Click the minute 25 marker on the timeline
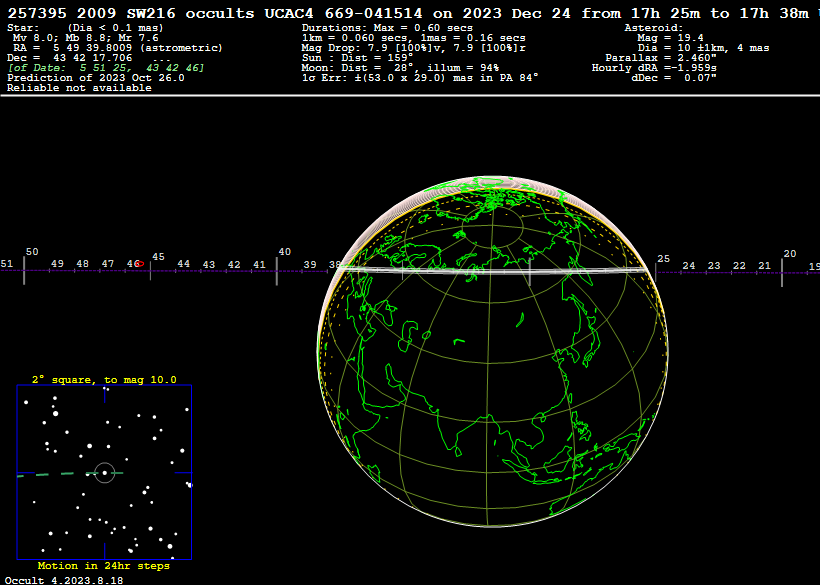Viewport: 820px width, 585px height. (x=656, y=271)
